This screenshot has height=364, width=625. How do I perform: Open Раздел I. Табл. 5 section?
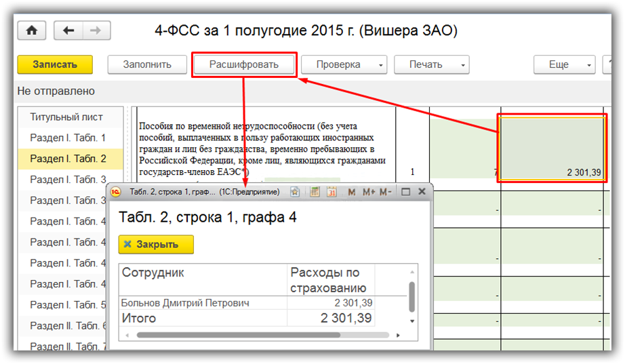[68, 305]
